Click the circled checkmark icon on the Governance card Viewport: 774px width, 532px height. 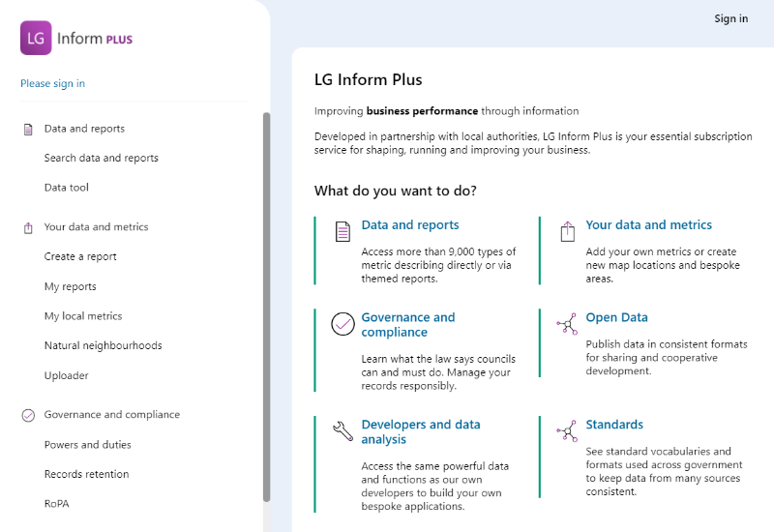[x=342, y=324]
